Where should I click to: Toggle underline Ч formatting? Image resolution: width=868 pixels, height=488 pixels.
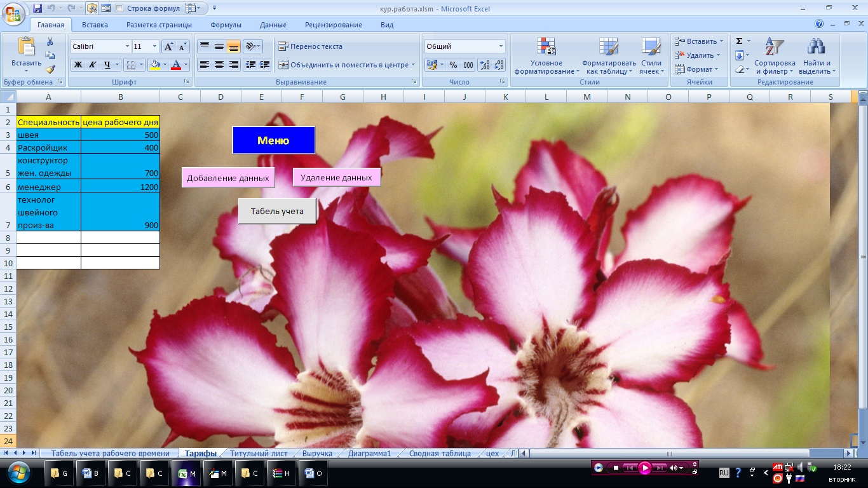(107, 65)
